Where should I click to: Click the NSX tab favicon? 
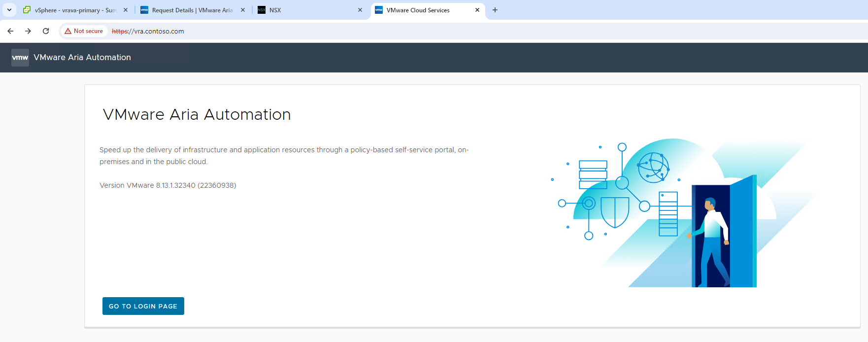click(262, 10)
